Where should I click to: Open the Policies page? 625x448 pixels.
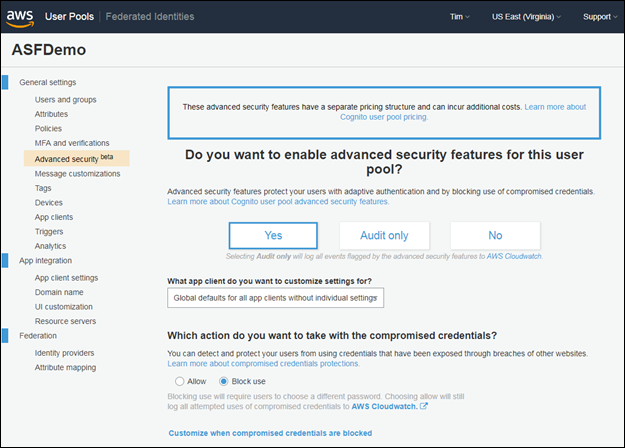[48, 128]
